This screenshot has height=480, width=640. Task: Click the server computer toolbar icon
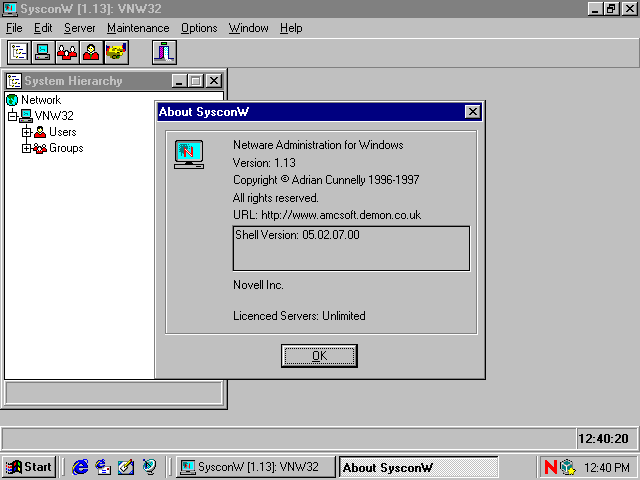click(x=43, y=52)
